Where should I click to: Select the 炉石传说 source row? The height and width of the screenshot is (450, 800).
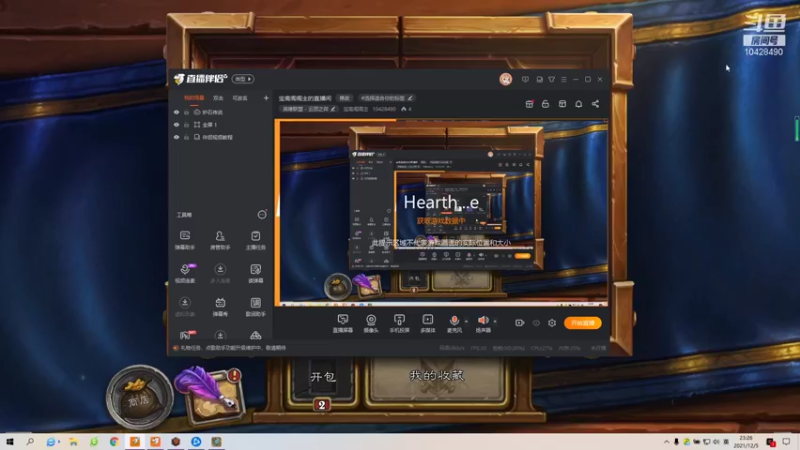point(221,112)
